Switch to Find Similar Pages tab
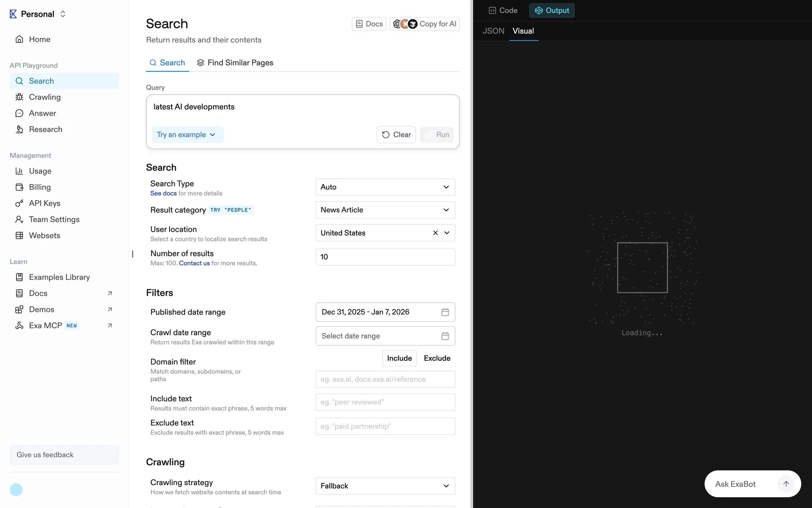This screenshot has width=812, height=508. tap(235, 63)
